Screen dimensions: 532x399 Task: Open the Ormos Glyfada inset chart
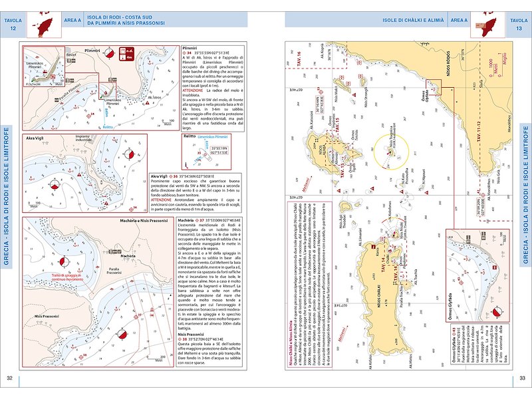point(477,275)
